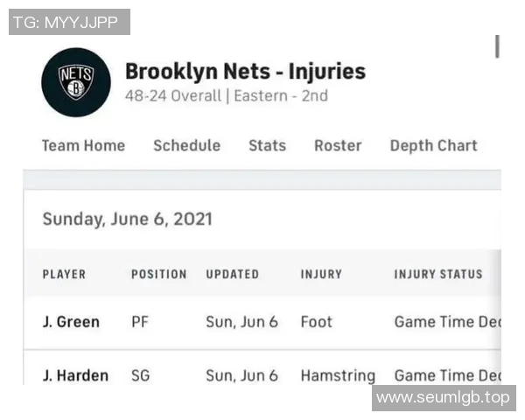Click the POSITION column header
This screenshot has width=525, height=420.
[x=159, y=274]
